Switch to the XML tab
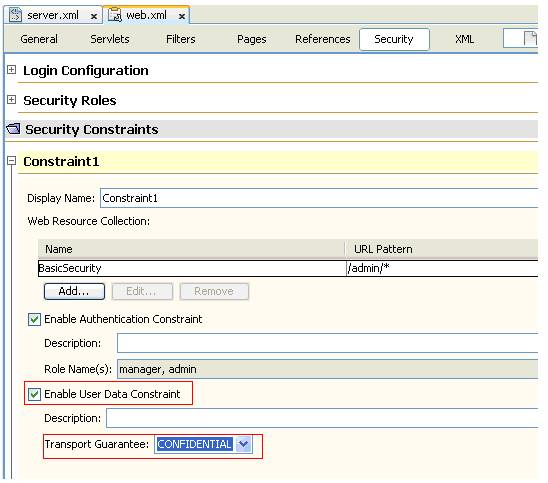 tap(464, 39)
